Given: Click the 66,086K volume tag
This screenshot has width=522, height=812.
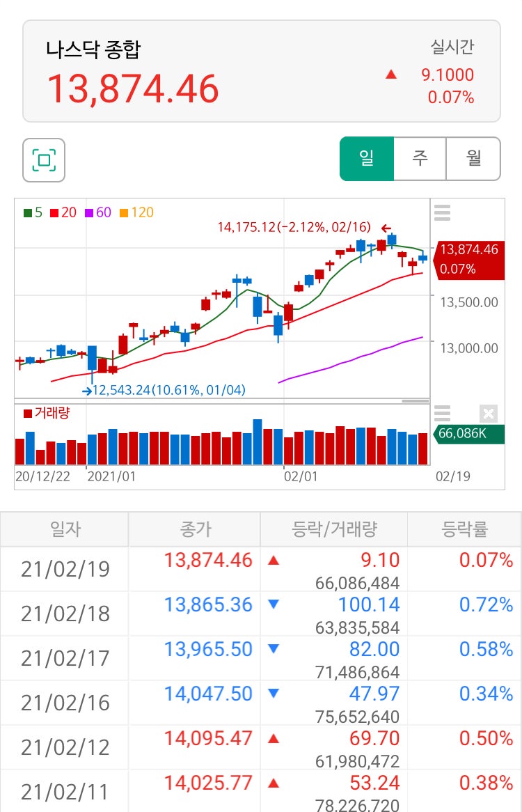Looking at the screenshot, I should [468, 433].
